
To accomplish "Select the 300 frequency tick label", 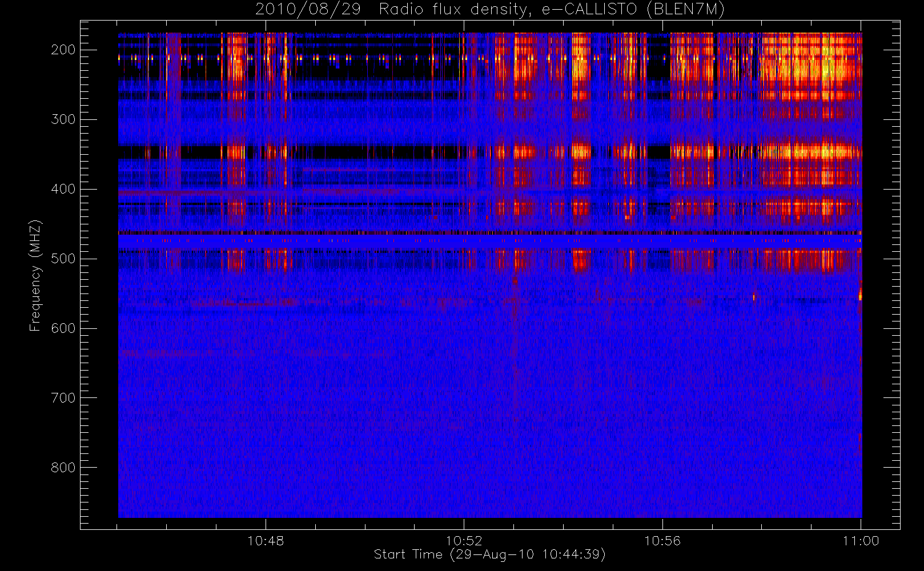I will [63, 119].
